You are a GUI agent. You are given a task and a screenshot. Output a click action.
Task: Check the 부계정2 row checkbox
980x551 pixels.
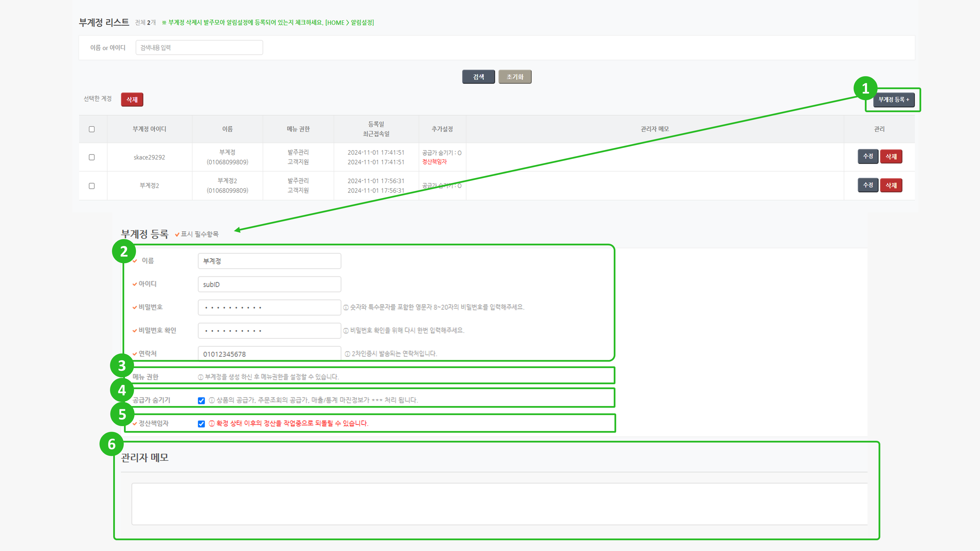pyautogui.click(x=92, y=186)
